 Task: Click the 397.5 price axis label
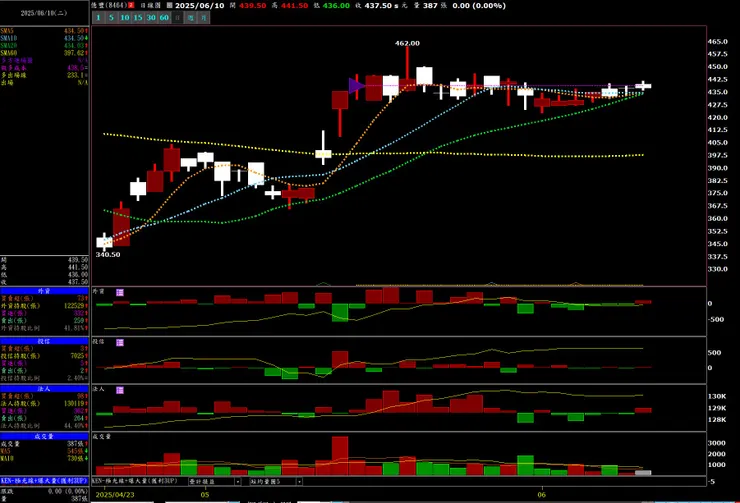click(717, 155)
